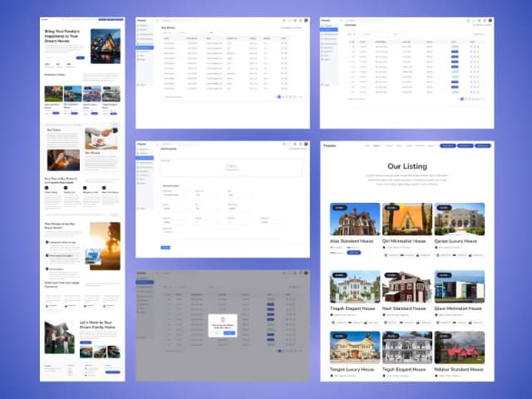532x399 pixels.
Task: Click location pin under Nduisar Standard House
Action: pyautogui.click(x=436, y=376)
